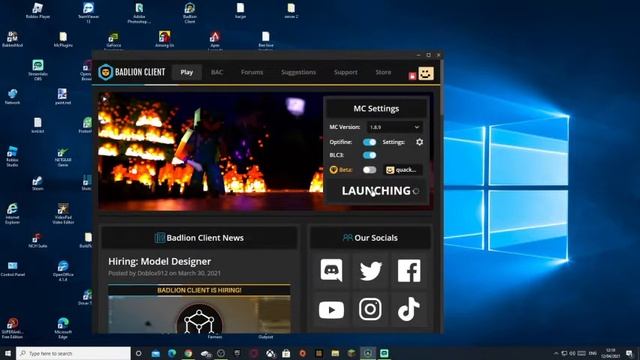Open OpenOffice desktop shortcut

click(x=63, y=271)
